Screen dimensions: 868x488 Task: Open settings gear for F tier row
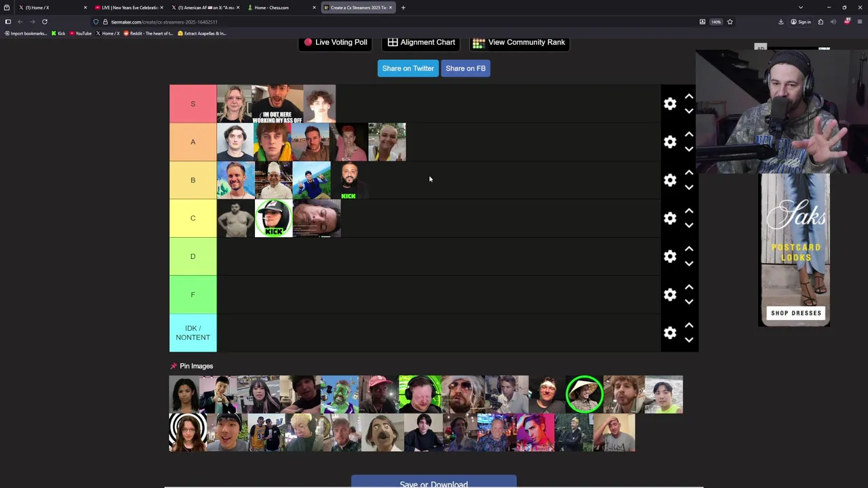click(x=670, y=295)
